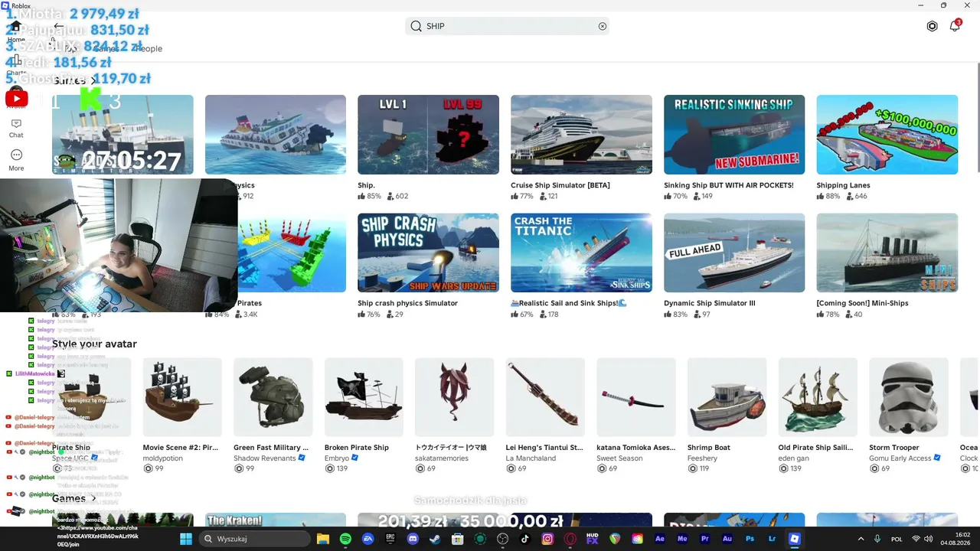Visit creator Embryo
This screenshot has height=551, width=980.
[337, 458]
